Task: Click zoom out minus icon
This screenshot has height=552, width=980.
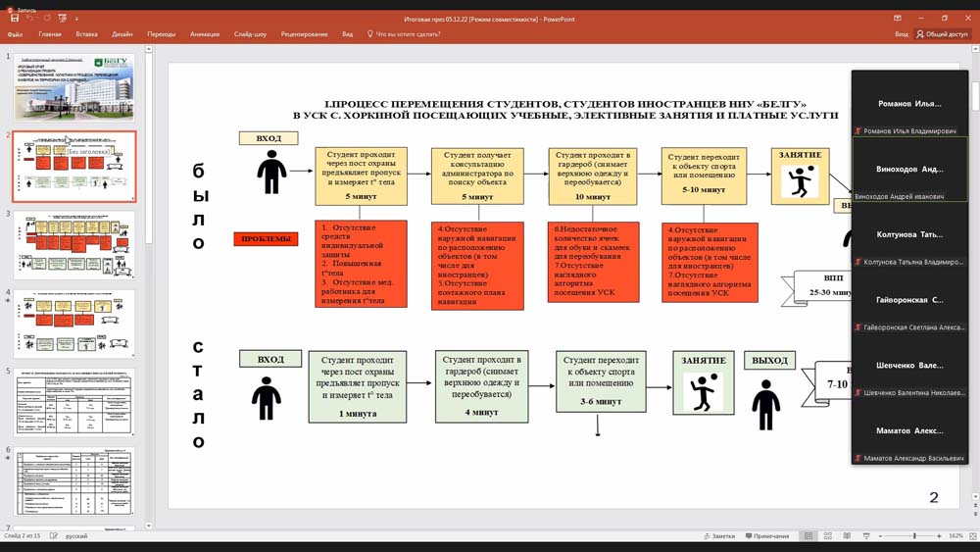Action: coord(881,536)
